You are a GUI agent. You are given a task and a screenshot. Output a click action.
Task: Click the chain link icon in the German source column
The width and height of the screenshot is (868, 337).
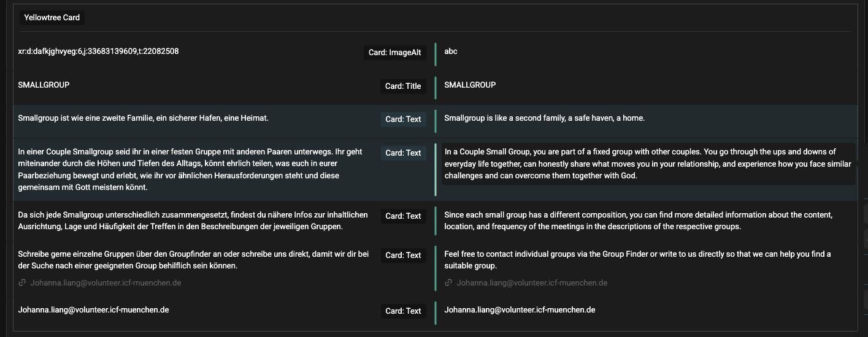pos(22,283)
